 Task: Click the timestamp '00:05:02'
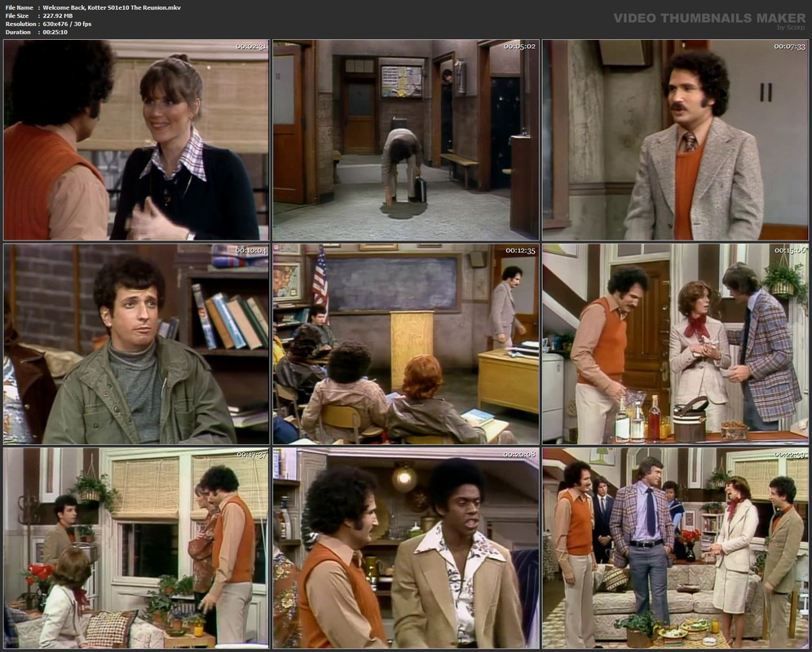click(x=520, y=46)
